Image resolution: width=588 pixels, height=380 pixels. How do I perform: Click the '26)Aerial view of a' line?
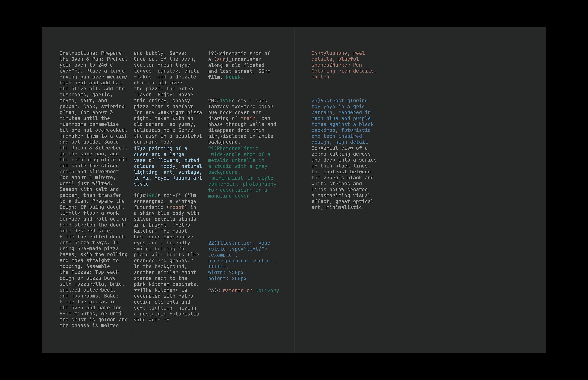point(340,148)
